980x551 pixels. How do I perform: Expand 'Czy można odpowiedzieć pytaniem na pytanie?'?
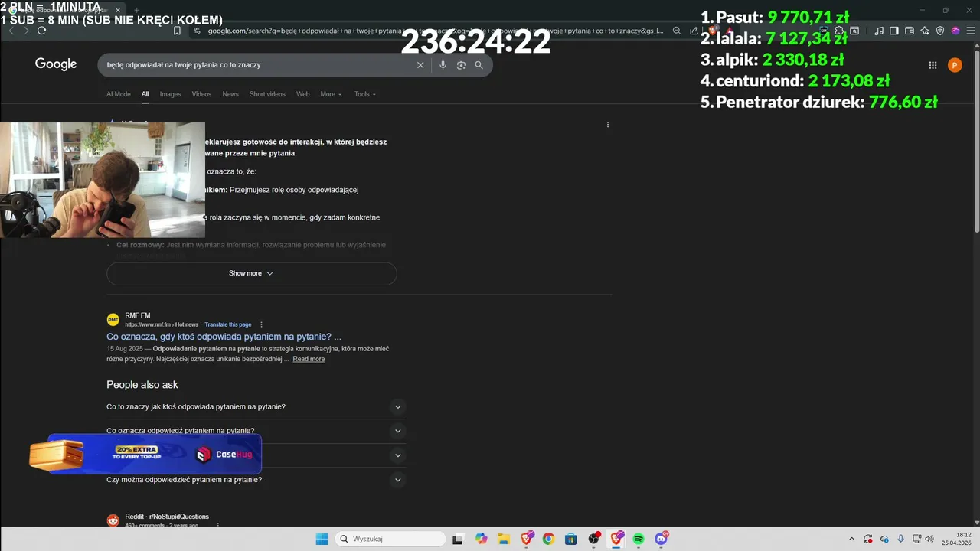256,480
